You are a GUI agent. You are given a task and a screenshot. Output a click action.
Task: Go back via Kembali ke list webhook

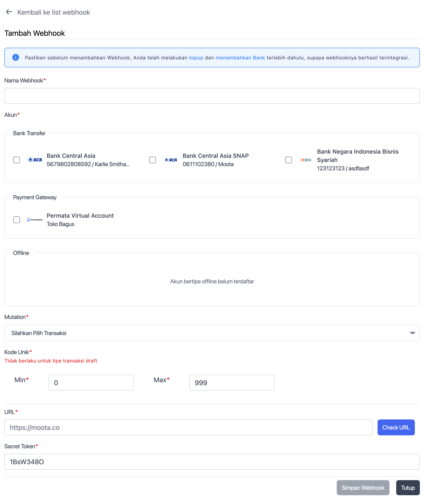click(54, 12)
